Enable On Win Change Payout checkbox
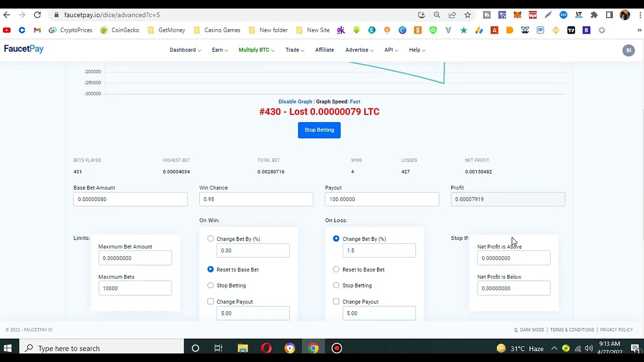The height and width of the screenshot is (362, 644). [x=210, y=301]
